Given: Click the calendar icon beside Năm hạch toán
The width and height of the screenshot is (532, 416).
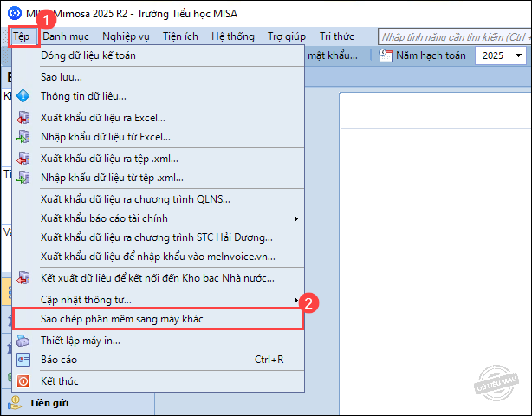Looking at the screenshot, I should [x=386, y=55].
